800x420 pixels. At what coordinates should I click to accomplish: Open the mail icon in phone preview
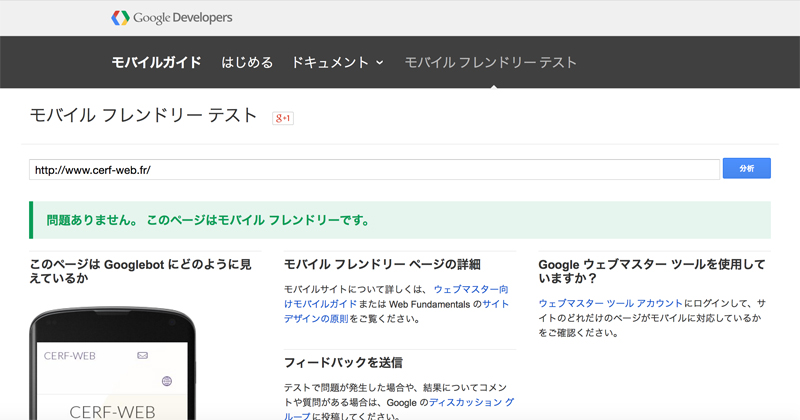(x=142, y=355)
